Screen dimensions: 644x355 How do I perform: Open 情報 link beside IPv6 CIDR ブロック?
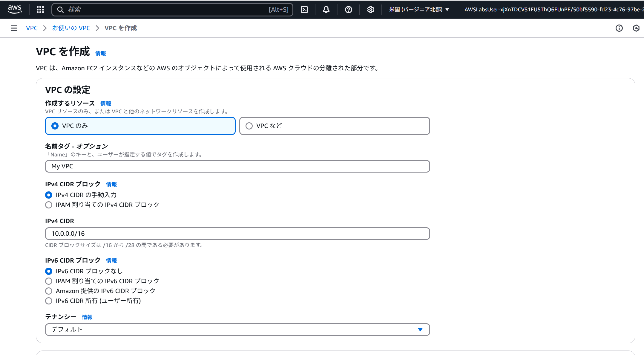click(x=111, y=261)
